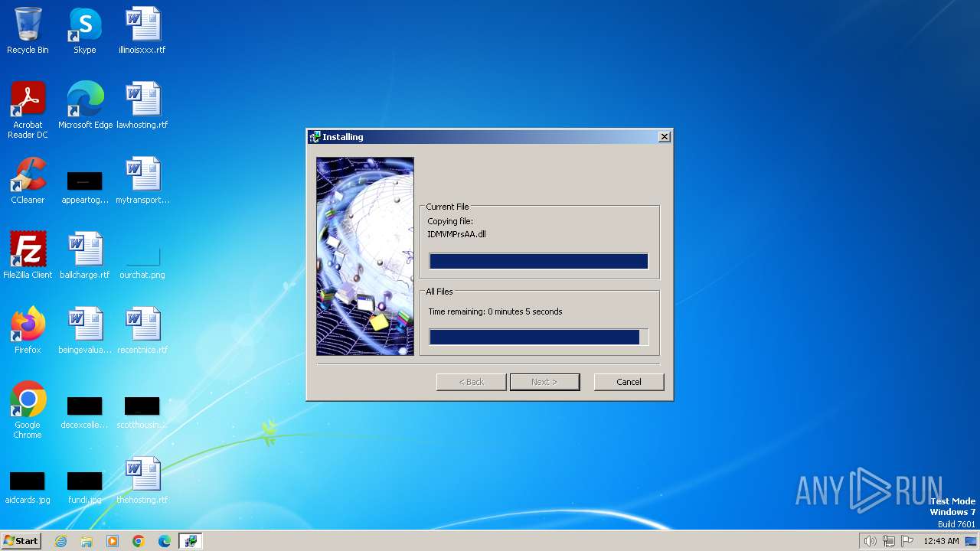Open Action Center flag icon
Screen dimensions: 980x551
click(908, 541)
